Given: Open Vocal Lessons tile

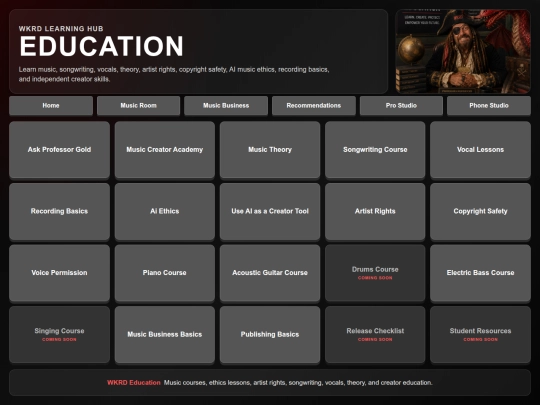Looking at the screenshot, I should tap(480, 149).
